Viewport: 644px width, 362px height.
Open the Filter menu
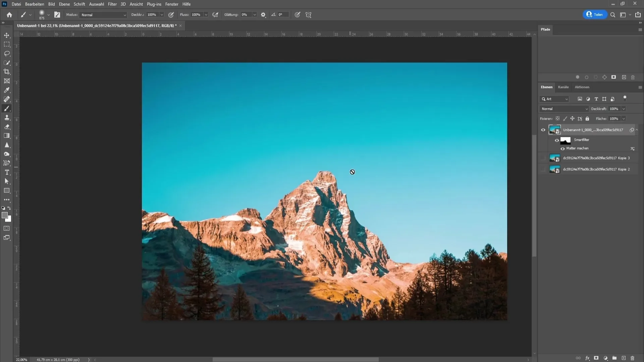coord(112,4)
